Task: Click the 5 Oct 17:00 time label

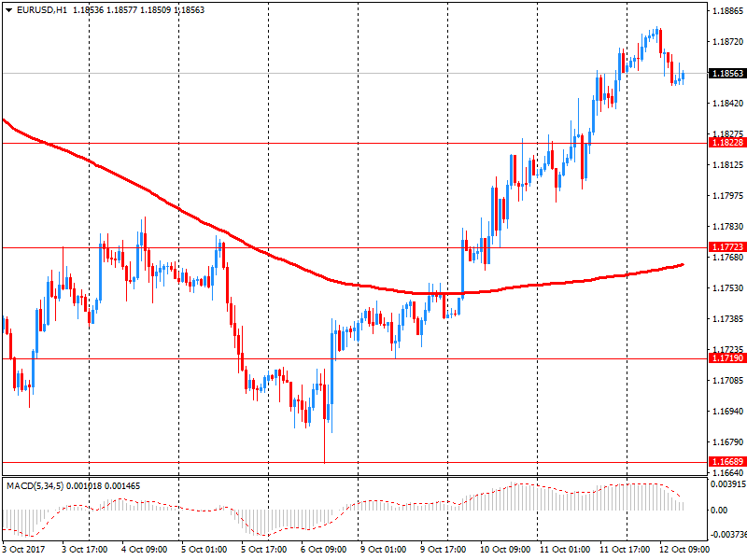Action: click(x=263, y=549)
